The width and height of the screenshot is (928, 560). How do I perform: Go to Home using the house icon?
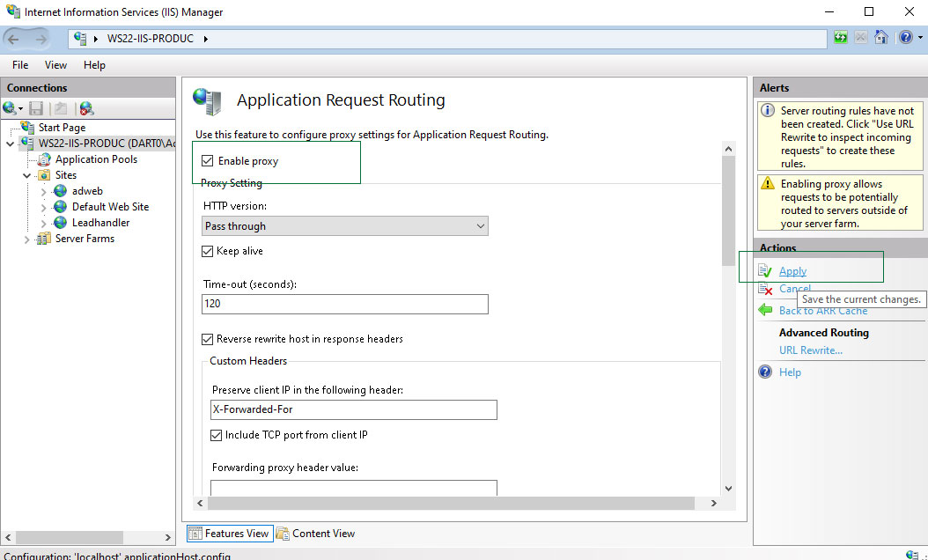(x=881, y=38)
